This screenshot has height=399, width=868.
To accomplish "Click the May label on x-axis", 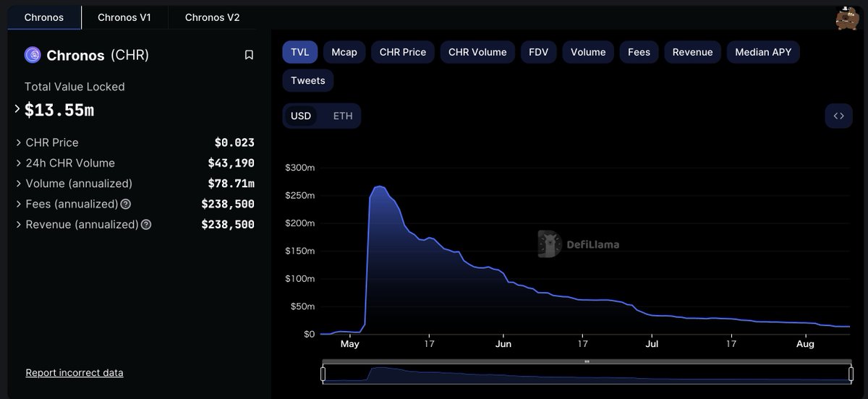I will pos(350,344).
